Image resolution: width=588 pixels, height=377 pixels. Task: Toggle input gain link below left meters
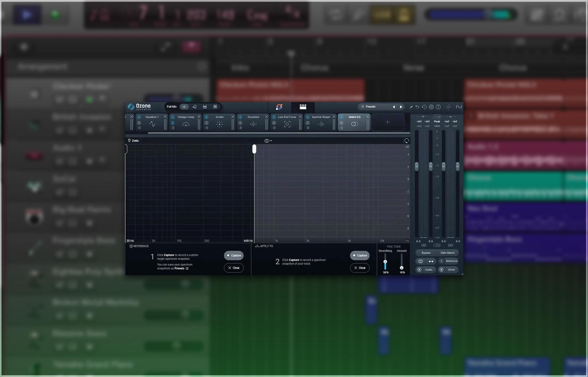pyautogui.click(x=424, y=245)
